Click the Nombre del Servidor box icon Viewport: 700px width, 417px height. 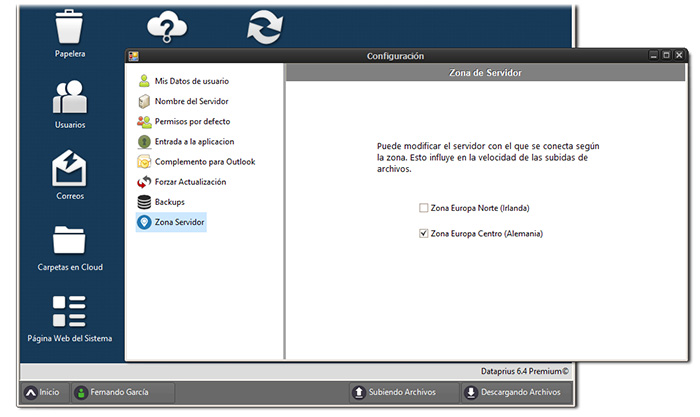144,101
